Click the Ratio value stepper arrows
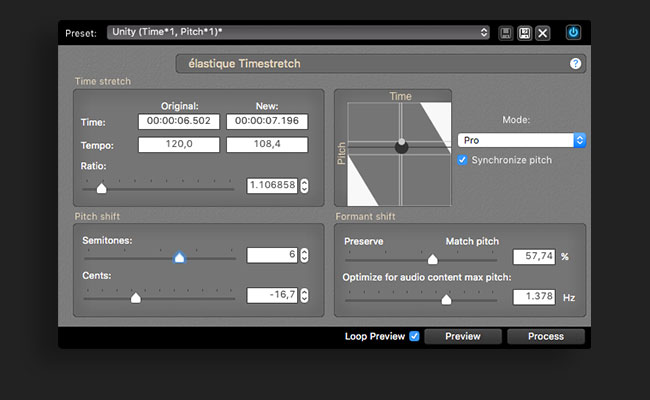This screenshot has width=650, height=400. click(304, 185)
